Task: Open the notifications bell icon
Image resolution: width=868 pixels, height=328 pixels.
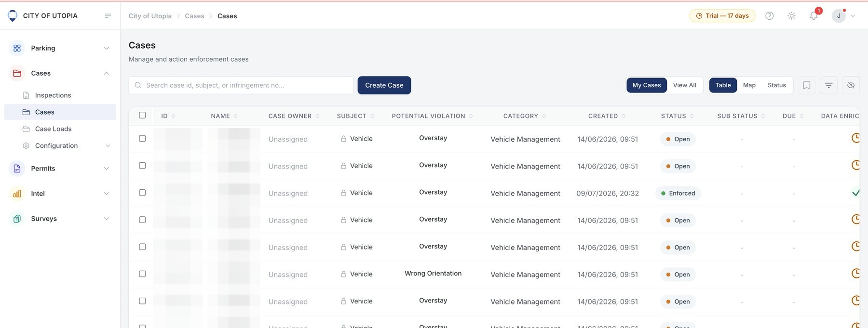Action: (814, 16)
